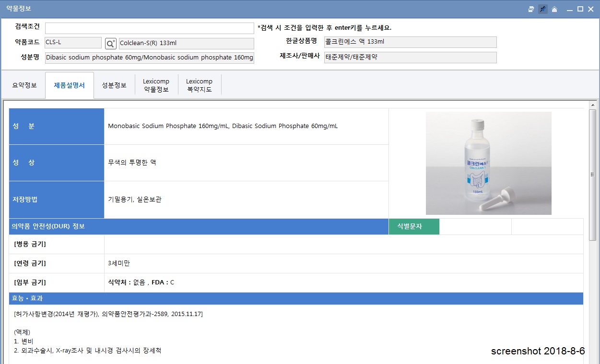
Task: Click the 식별문자 green header cell
Action: pyautogui.click(x=414, y=226)
